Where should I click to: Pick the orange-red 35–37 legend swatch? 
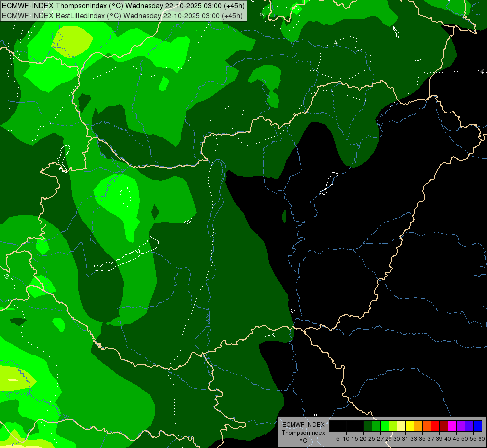coord(427,426)
